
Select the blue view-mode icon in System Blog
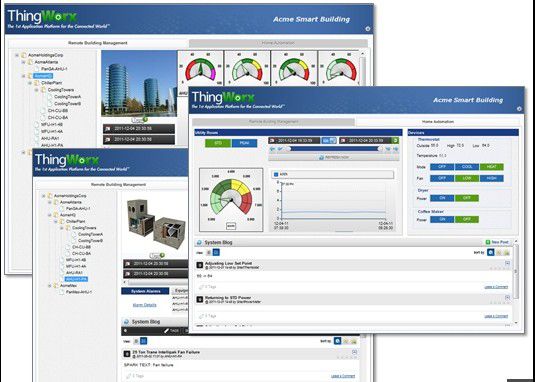pyautogui.click(x=216, y=252)
